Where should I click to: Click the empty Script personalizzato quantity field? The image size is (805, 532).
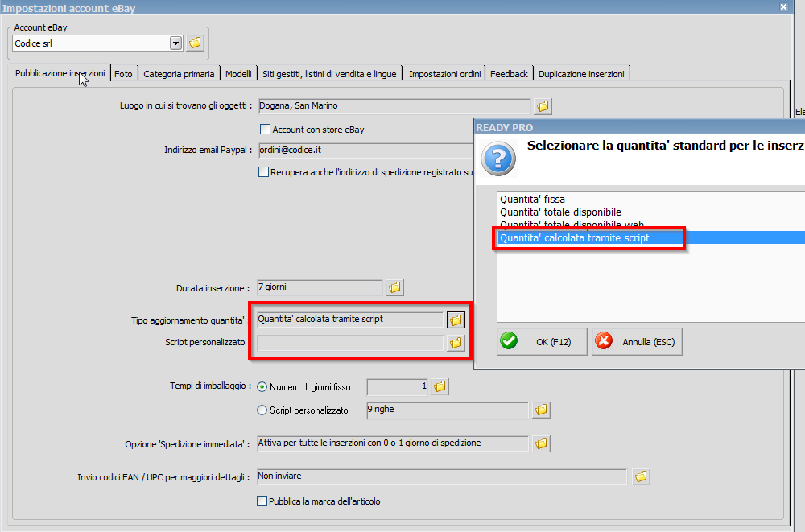pyautogui.click(x=350, y=343)
